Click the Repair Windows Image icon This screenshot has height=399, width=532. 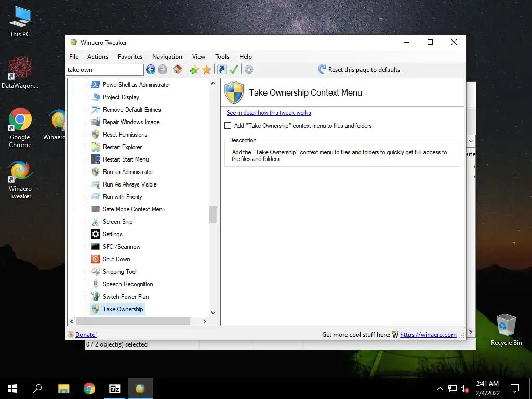tap(96, 122)
